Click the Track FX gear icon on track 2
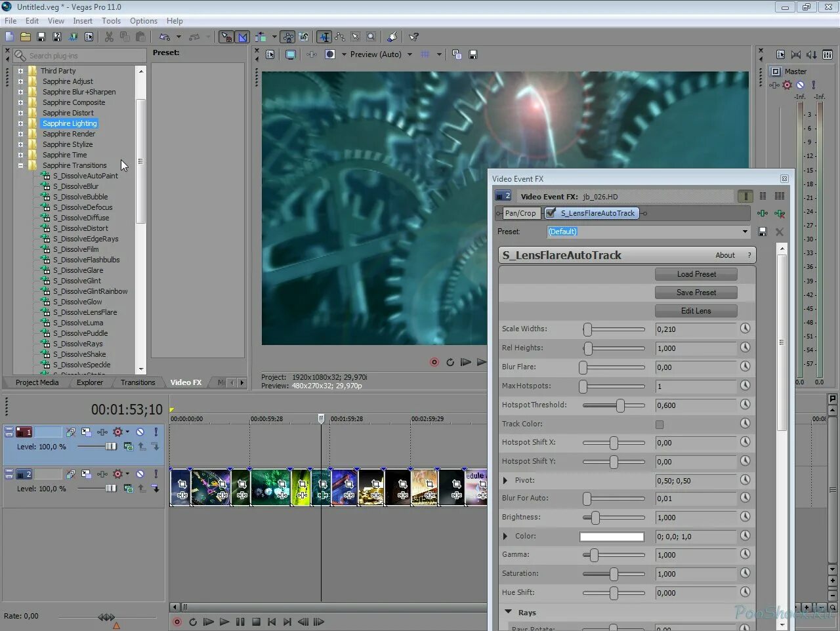This screenshot has width=840, height=631. [x=102, y=474]
